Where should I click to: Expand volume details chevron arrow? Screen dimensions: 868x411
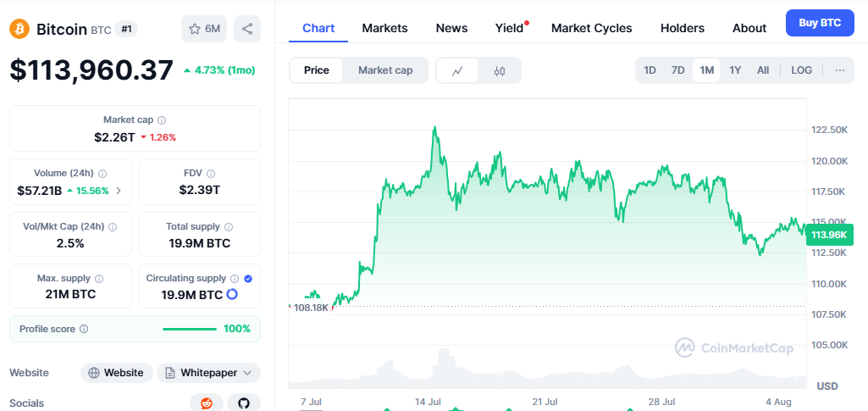(x=119, y=192)
